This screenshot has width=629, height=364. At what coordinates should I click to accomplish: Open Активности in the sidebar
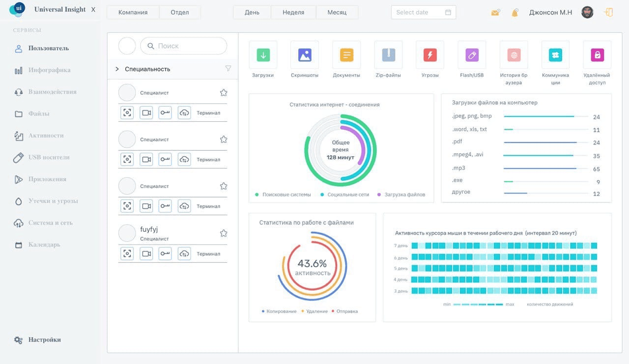coord(46,136)
